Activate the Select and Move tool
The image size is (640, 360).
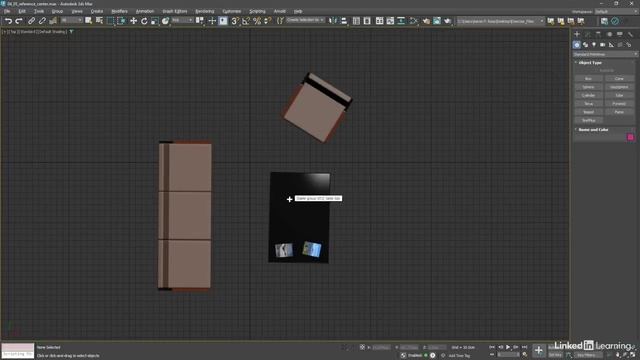point(133,21)
